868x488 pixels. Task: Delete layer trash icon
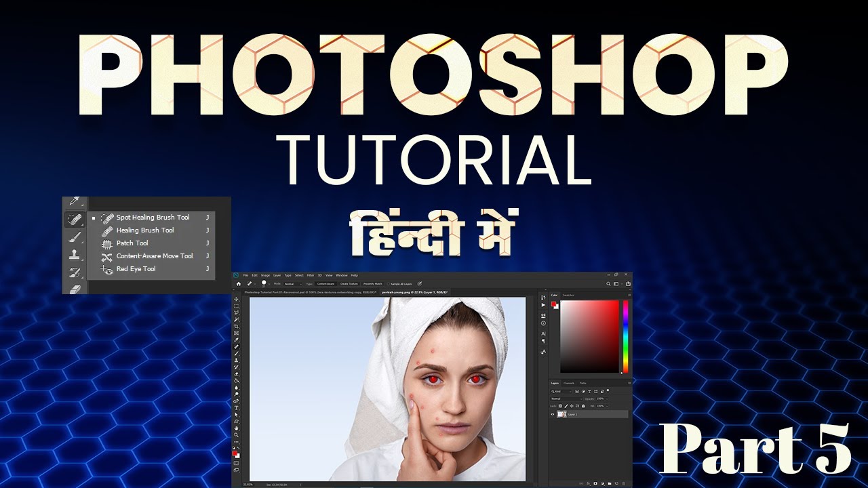(623, 483)
